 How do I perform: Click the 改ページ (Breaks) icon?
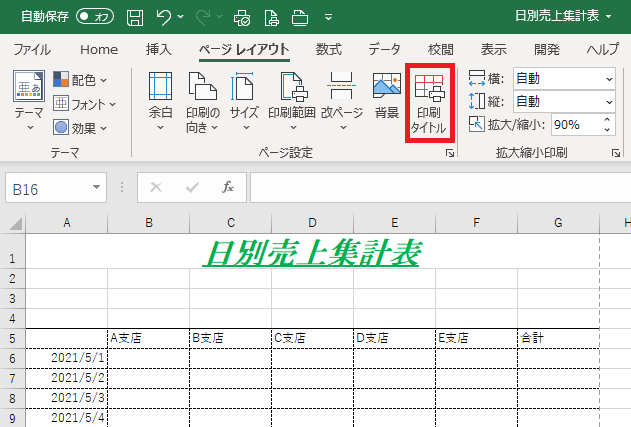click(x=342, y=104)
